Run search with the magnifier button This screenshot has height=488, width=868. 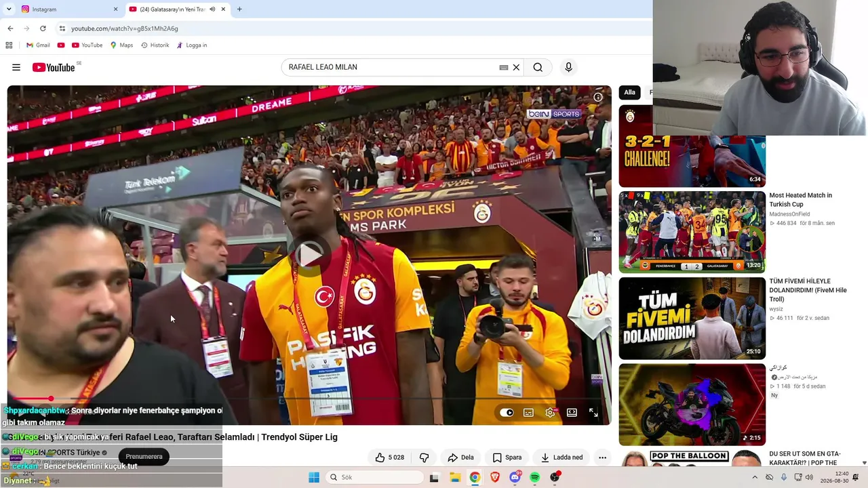point(538,67)
